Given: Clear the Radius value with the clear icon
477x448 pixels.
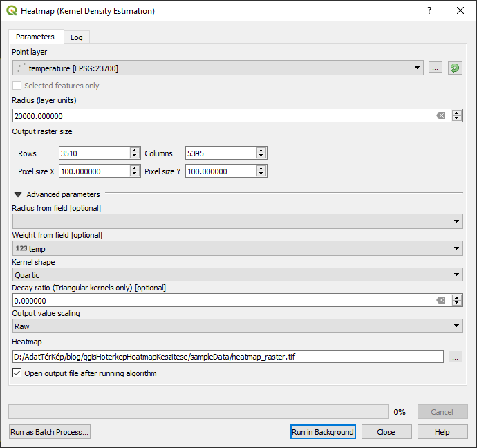Looking at the screenshot, I should pyautogui.click(x=441, y=115).
